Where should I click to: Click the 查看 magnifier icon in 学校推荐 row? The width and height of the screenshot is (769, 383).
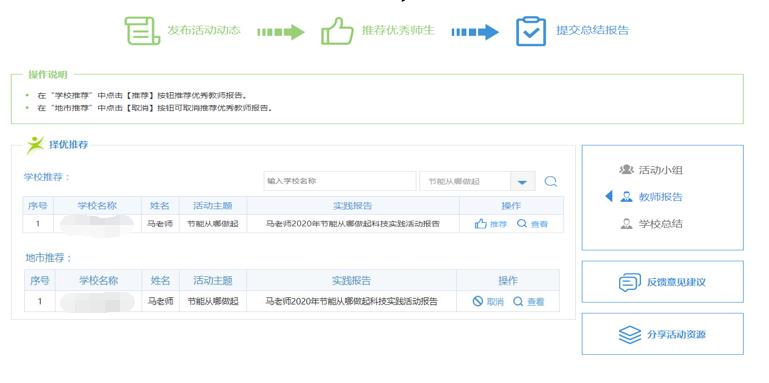(x=522, y=224)
